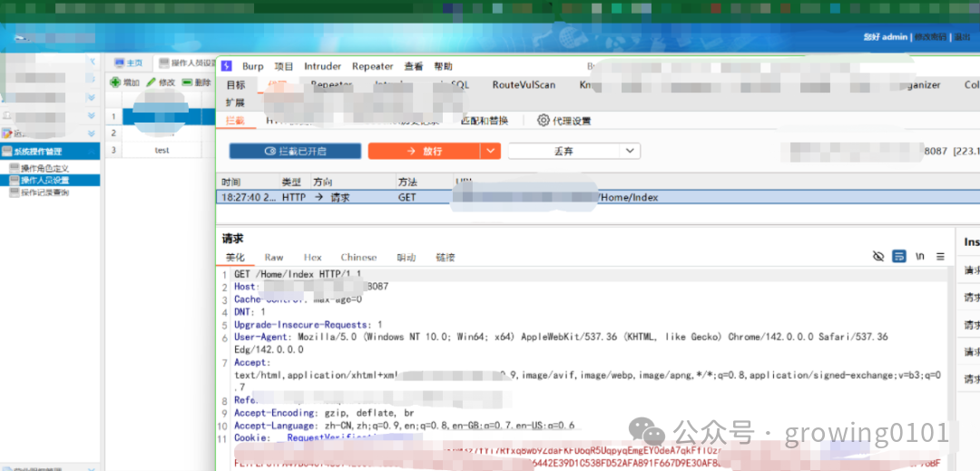
Task: Select the test row in user table
Action: click(x=162, y=150)
